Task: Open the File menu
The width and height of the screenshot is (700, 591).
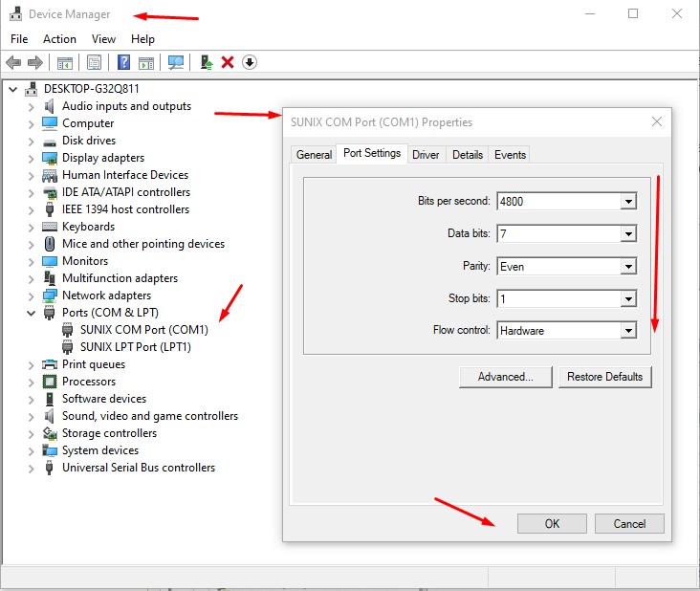Action: point(19,39)
